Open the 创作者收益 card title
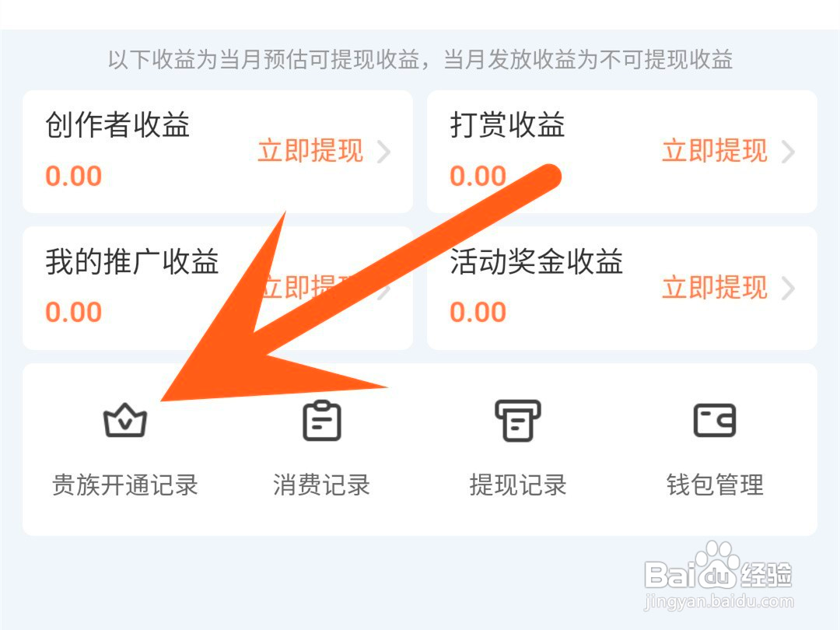This screenshot has width=840, height=630. pyautogui.click(x=117, y=124)
